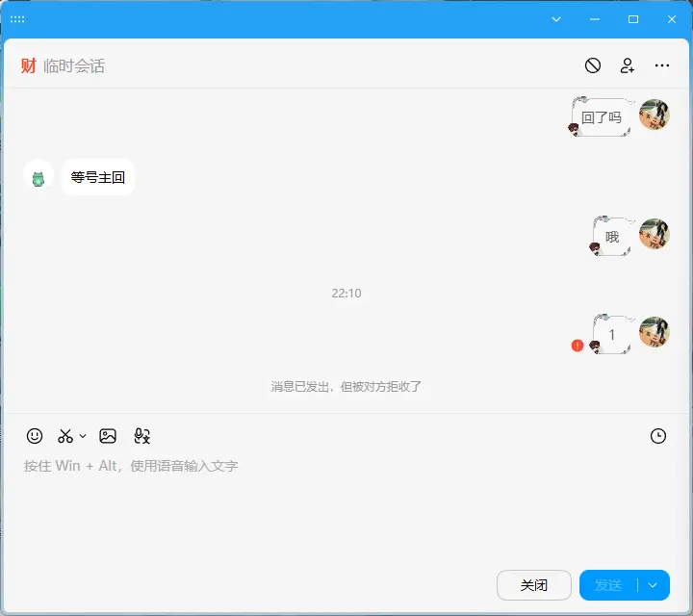Expand send options arrow beside 发送
The height and width of the screenshot is (616, 693).
point(653,585)
